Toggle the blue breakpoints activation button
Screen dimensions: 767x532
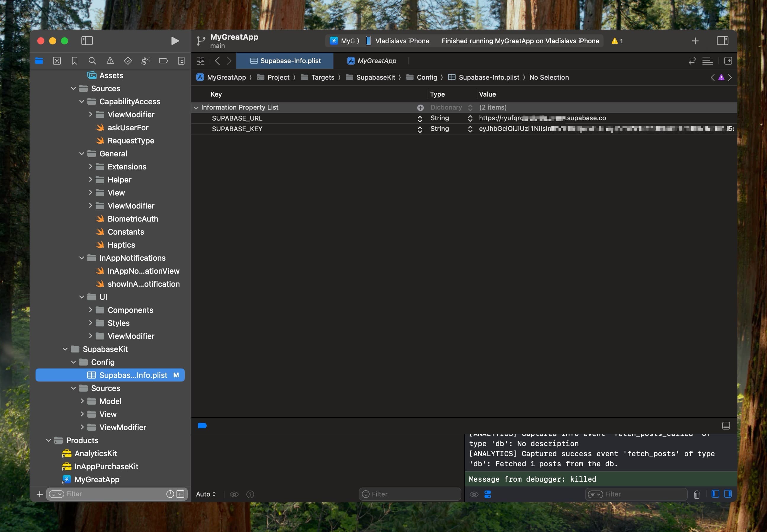[202, 426]
